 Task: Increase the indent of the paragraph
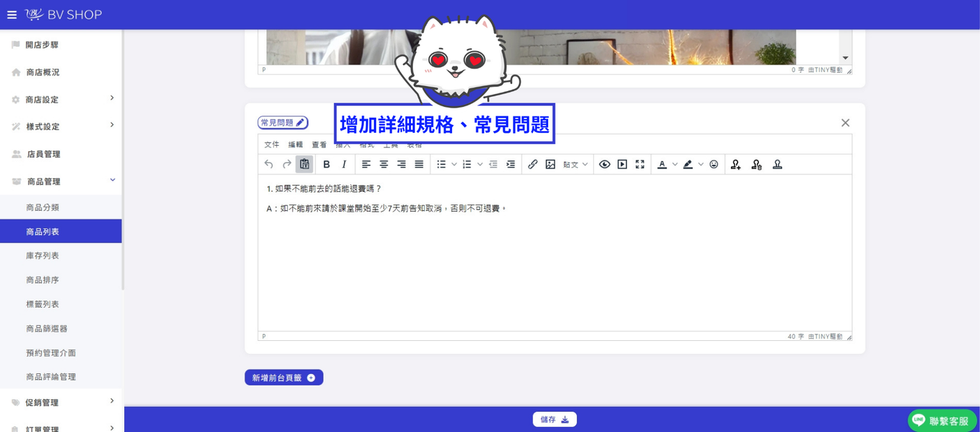coord(511,164)
